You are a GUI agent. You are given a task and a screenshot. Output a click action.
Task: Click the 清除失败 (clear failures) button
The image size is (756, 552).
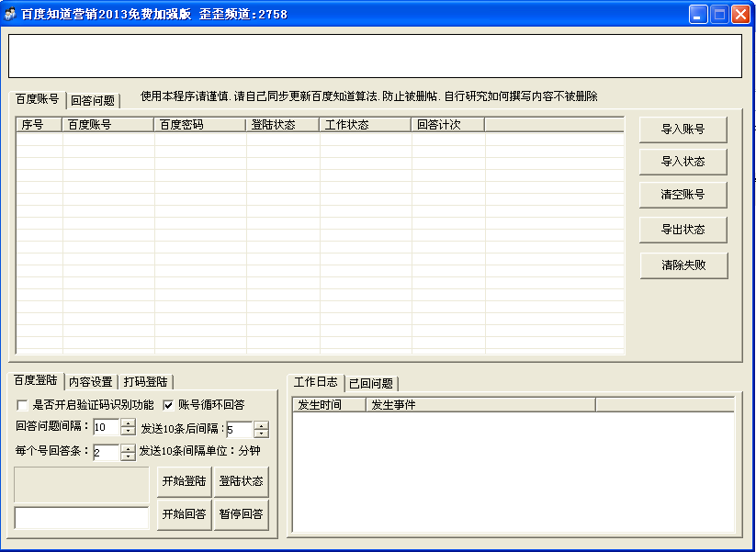pos(683,265)
